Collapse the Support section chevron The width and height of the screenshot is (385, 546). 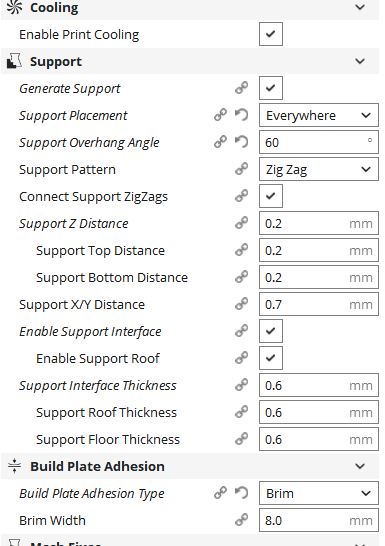360,62
